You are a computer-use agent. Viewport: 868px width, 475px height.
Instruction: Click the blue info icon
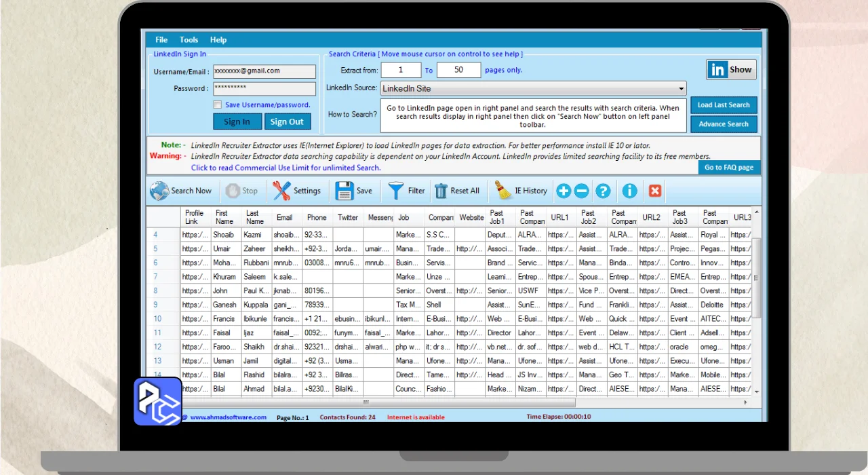point(629,191)
